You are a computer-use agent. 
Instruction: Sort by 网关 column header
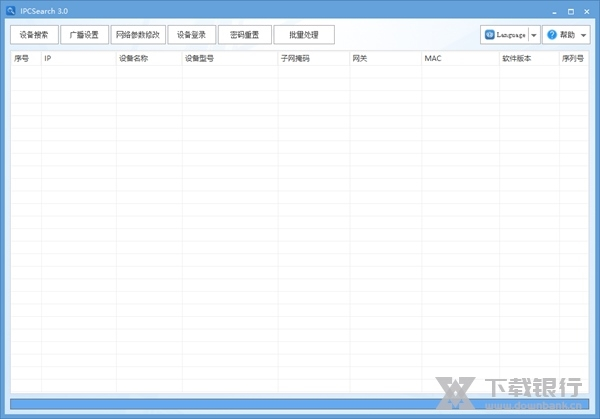click(385, 59)
